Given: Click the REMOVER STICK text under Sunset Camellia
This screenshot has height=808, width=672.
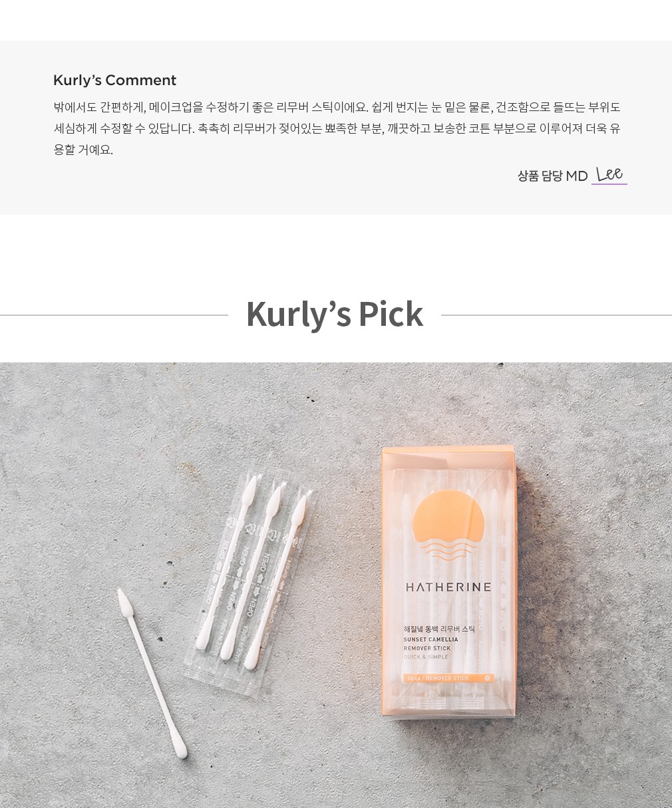Looking at the screenshot, I should [x=427, y=648].
